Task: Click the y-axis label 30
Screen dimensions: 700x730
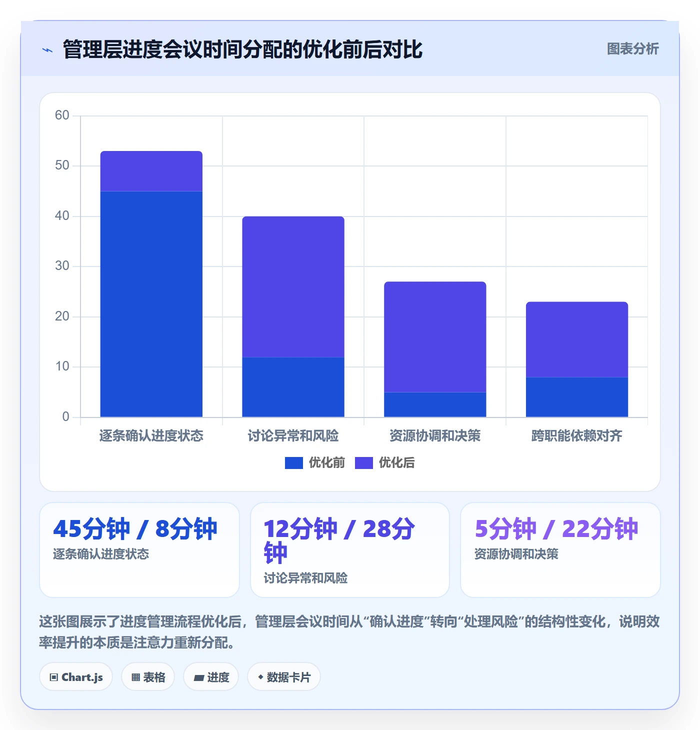Action: click(x=62, y=266)
